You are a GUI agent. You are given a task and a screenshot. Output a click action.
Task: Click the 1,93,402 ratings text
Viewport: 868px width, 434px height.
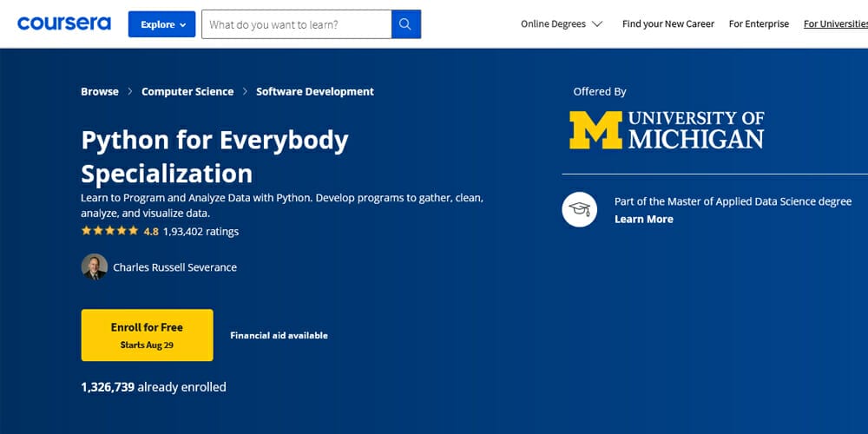tap(201, 232)
